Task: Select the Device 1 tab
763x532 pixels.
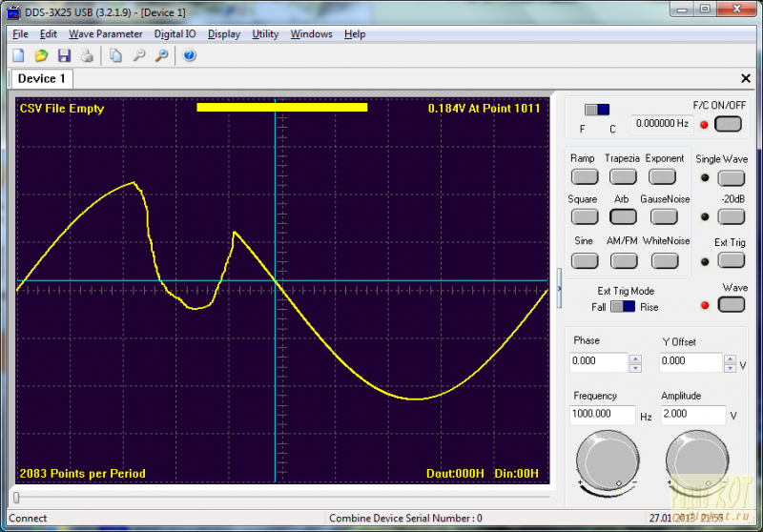Action: (x=41, y=79)
